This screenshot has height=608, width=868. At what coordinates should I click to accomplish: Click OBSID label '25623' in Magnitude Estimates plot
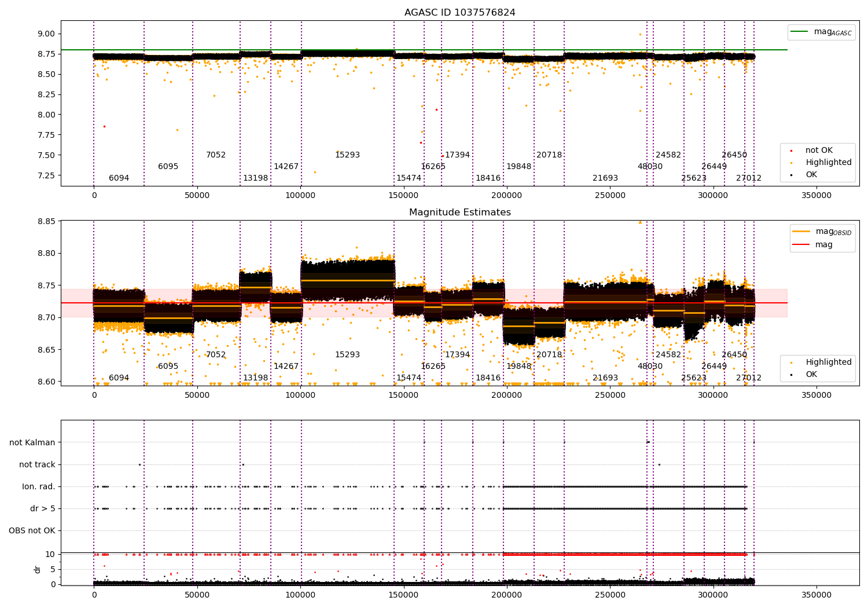coord(694,378)
